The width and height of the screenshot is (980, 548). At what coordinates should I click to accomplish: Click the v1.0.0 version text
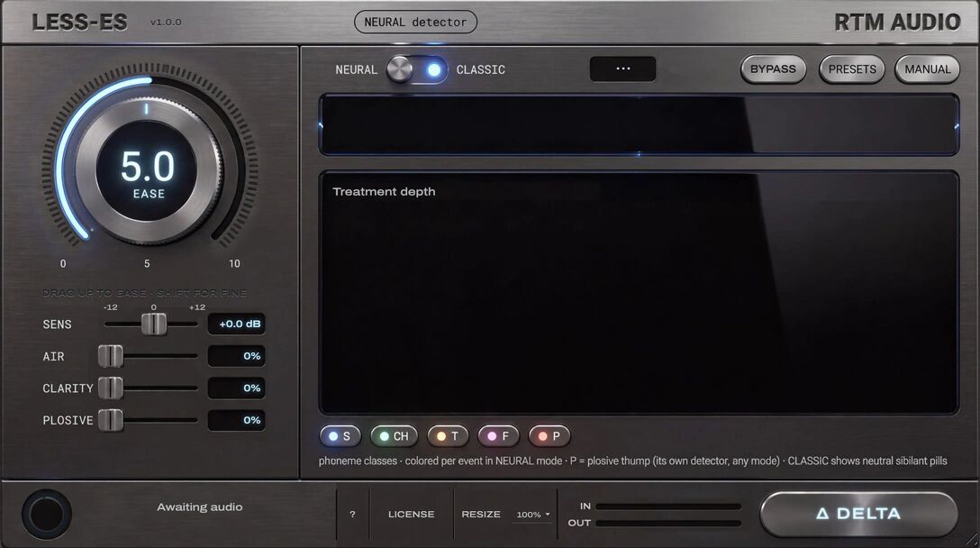(x=166, y=22)
